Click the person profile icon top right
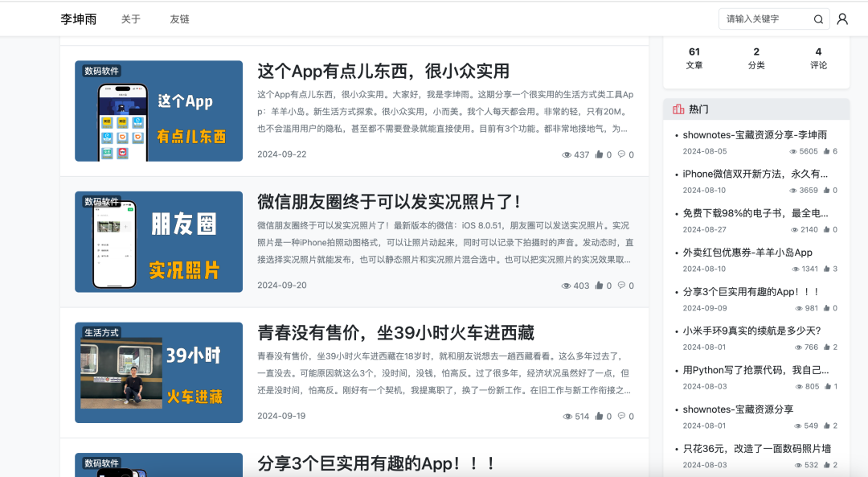 (842, 19)
